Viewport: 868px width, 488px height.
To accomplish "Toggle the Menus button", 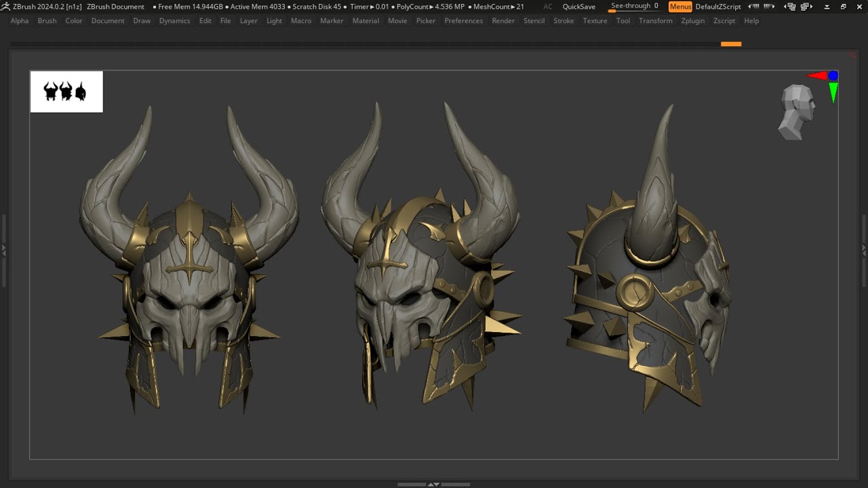I will (x=680, y=7).
